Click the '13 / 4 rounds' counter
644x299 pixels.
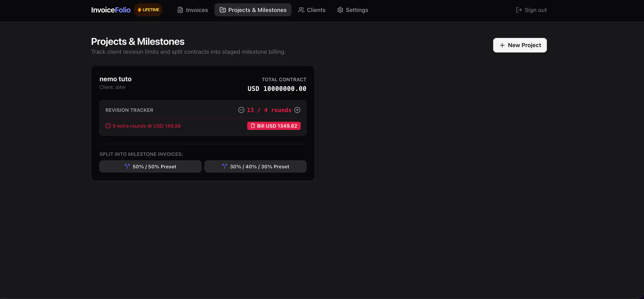pyautogui.click(x=269, y=110)
